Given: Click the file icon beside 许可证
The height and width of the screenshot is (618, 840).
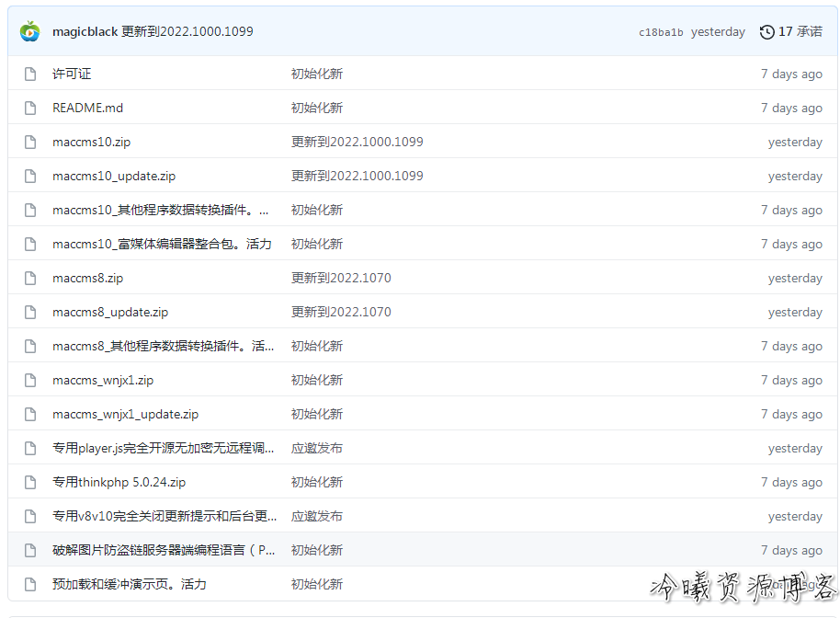Looking at the screenshot, I should 30,74.
